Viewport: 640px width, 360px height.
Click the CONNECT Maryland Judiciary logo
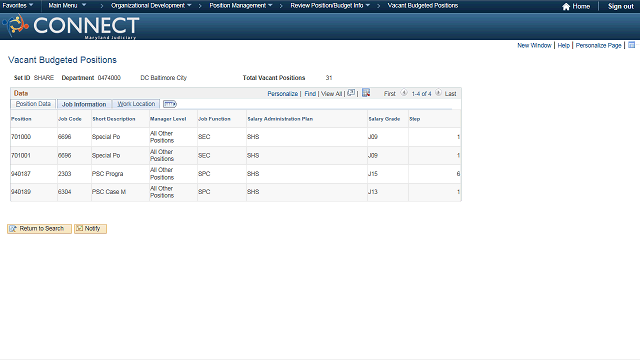71,26
